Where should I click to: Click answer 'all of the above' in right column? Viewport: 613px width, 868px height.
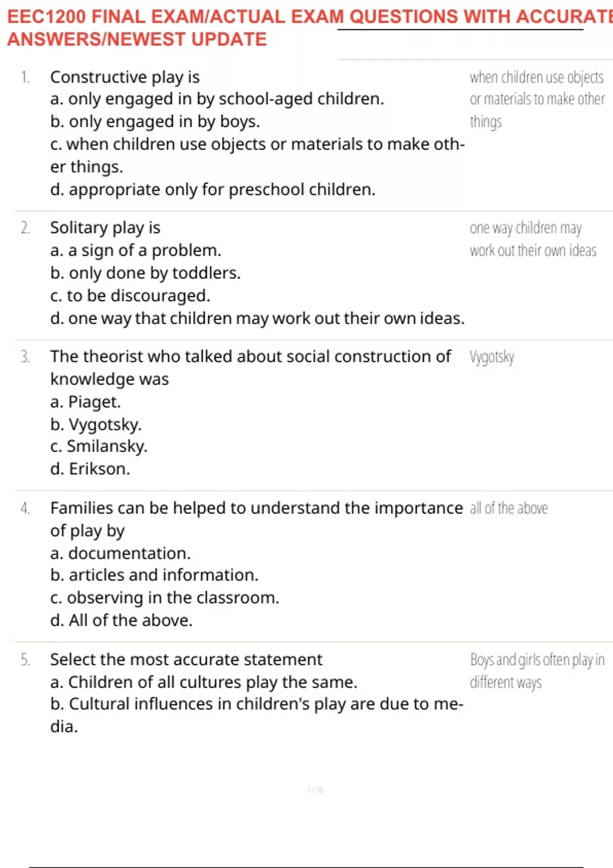[x=509, y=508]
